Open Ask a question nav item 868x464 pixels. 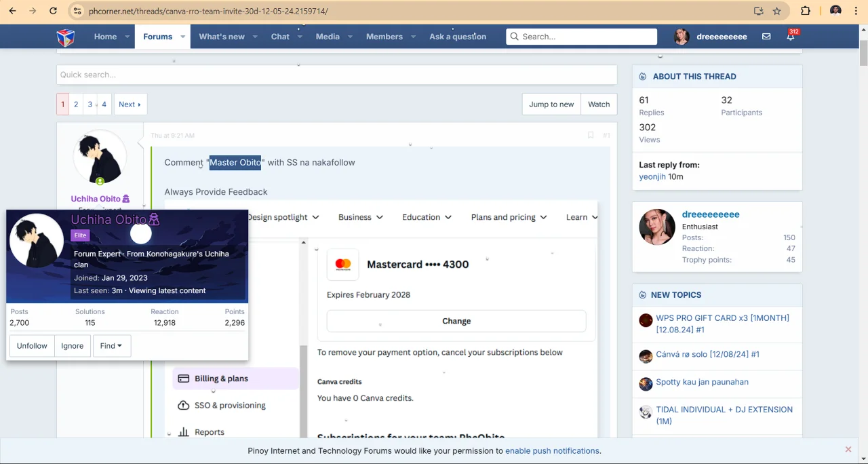458,37
